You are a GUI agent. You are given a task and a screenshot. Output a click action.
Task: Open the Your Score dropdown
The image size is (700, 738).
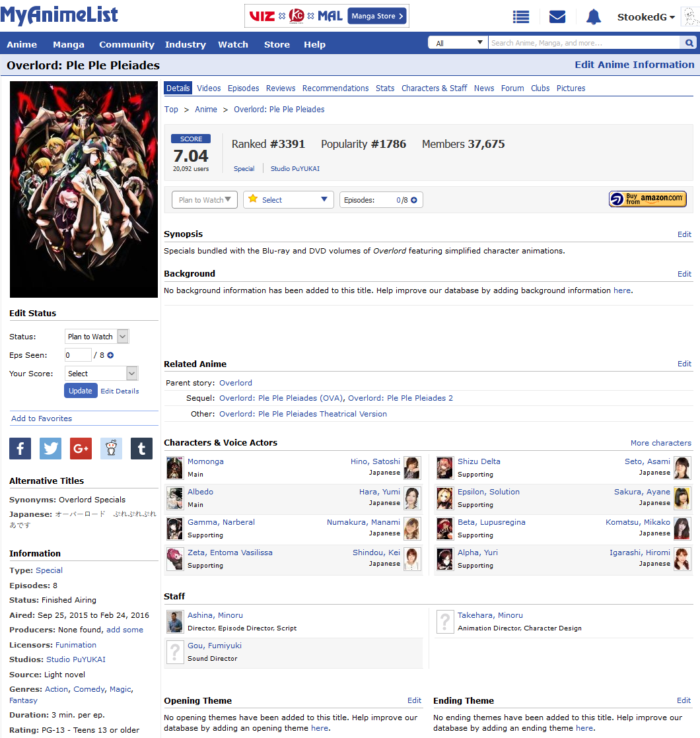tap(102, 374)
